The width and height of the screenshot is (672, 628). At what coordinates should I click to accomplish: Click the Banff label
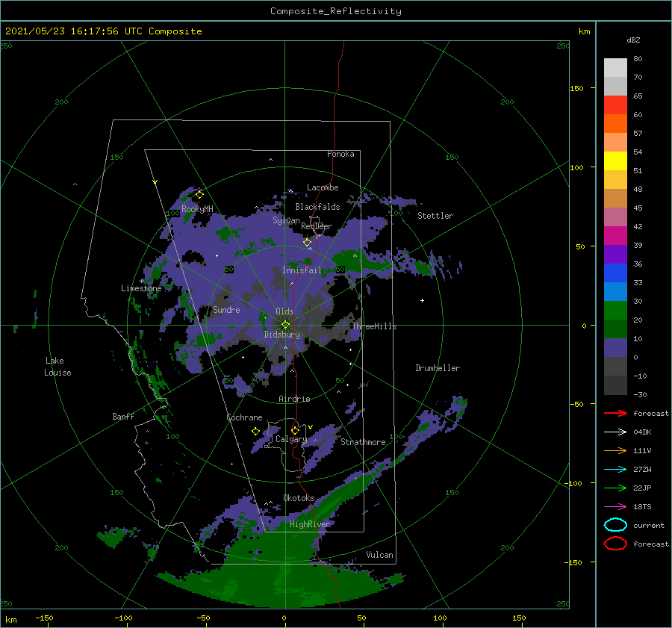click(x=123, y=416)
